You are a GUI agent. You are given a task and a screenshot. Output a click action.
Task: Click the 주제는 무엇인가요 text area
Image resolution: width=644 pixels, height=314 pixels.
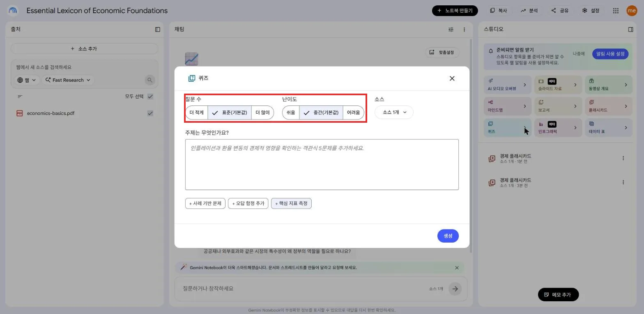tap(322, 165)
